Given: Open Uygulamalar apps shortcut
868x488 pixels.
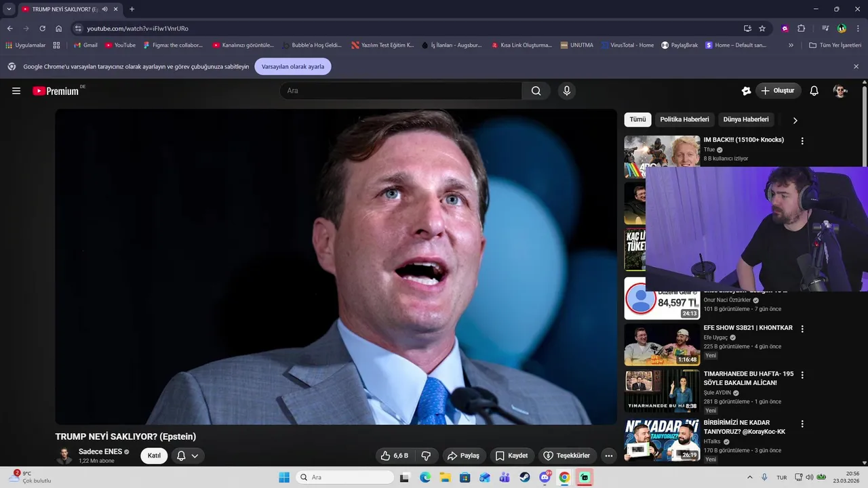Looking at the screenshot, I should click(x=26, y=45).
